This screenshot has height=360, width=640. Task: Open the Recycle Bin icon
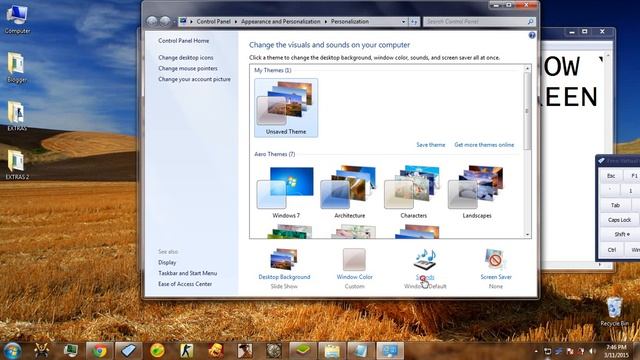coord(614,311)
